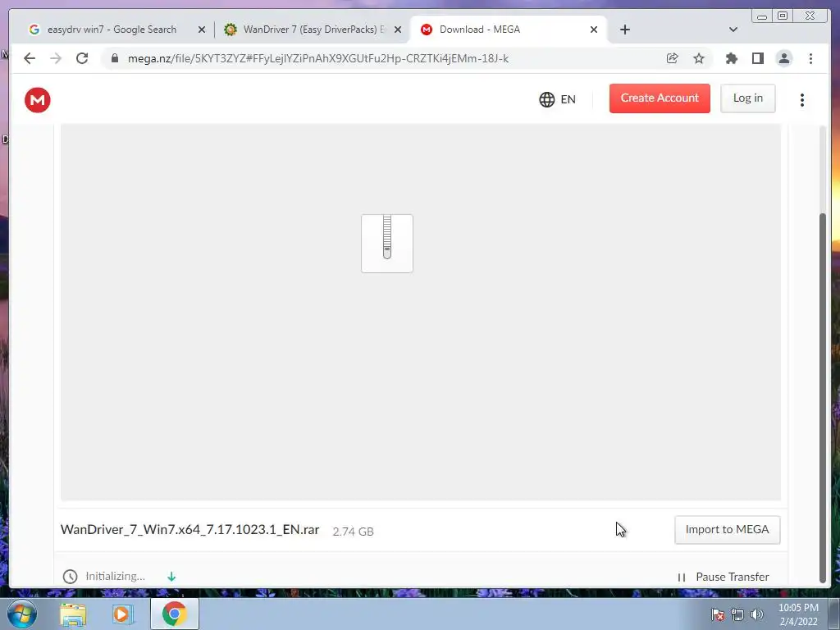This screenshot has height=630, width=840.
Task: Click the Initializing status text
Action: click(115, 576)
